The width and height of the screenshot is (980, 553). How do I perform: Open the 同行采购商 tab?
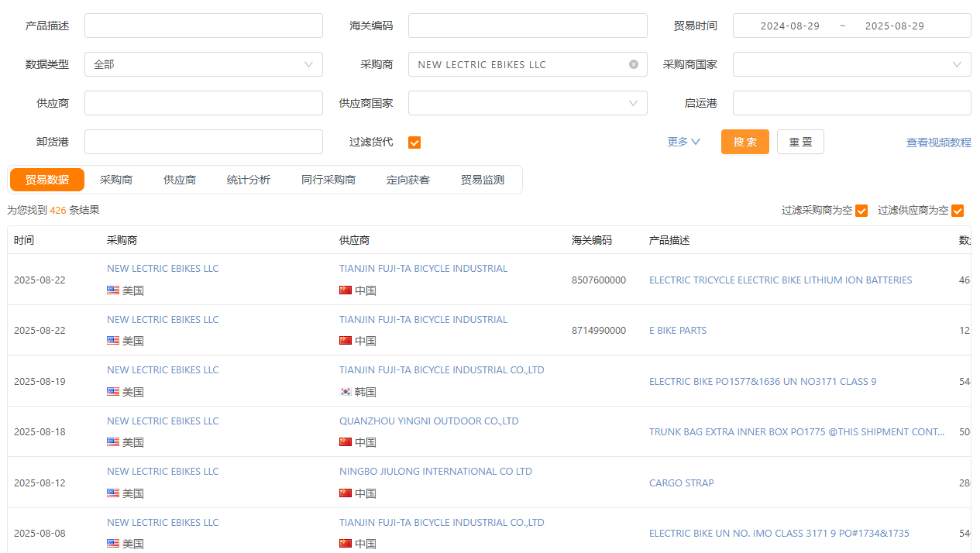coord(328,180)
